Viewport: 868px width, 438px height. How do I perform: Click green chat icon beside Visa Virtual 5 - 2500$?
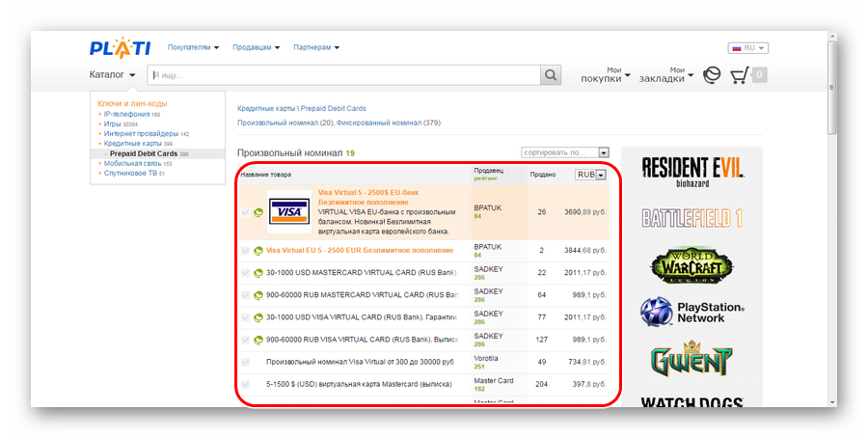(x=258, y=212)
